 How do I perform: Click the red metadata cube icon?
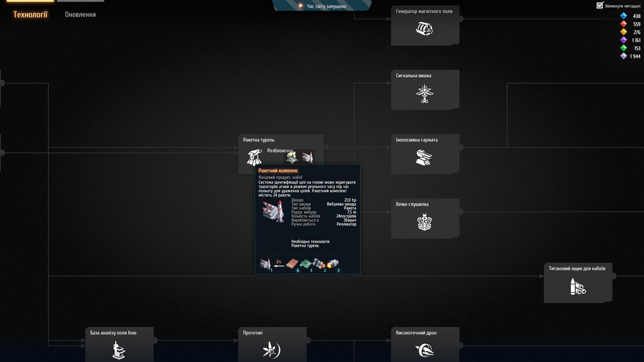coord(623,24)
